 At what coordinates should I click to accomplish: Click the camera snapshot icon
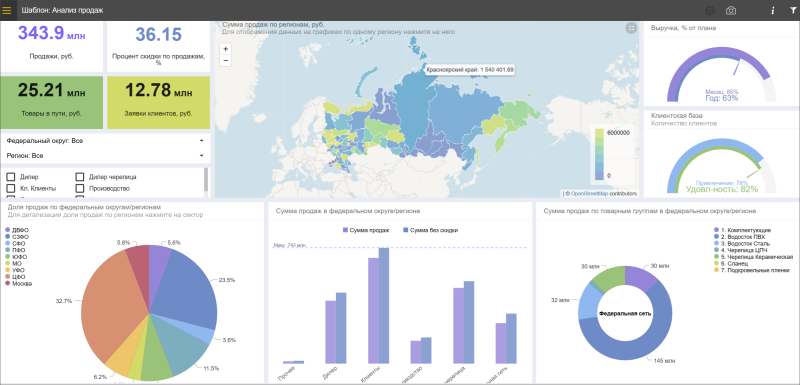[x=731, y=10]
